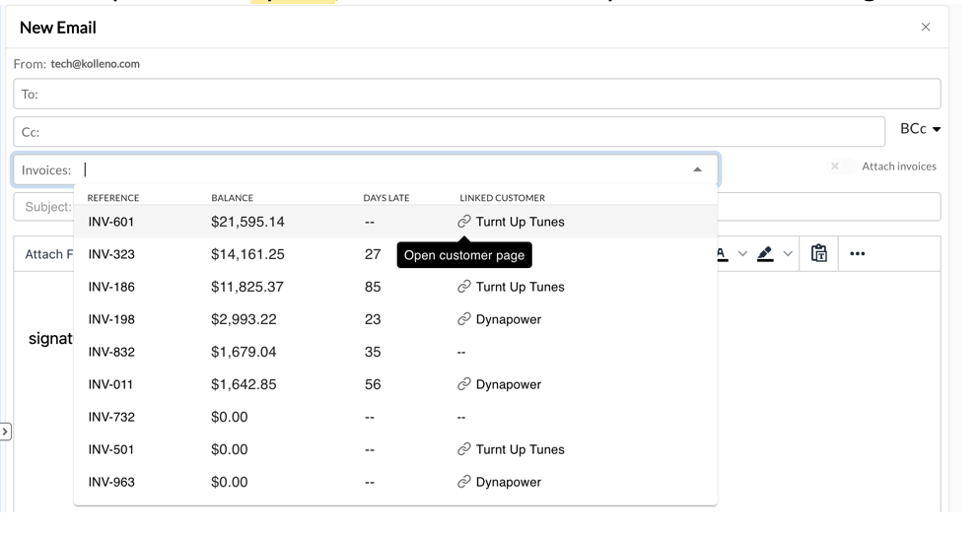Focus the Invoices search field

pos(366,169)
